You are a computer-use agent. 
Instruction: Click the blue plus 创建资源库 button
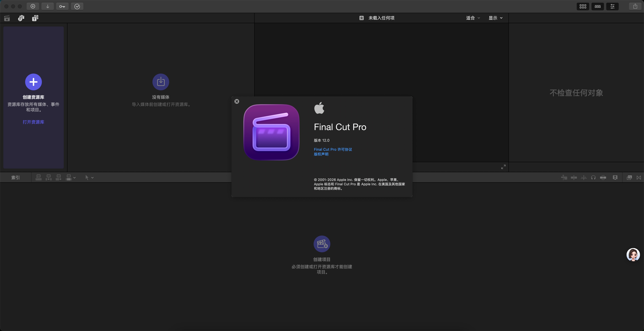[33, 82]
